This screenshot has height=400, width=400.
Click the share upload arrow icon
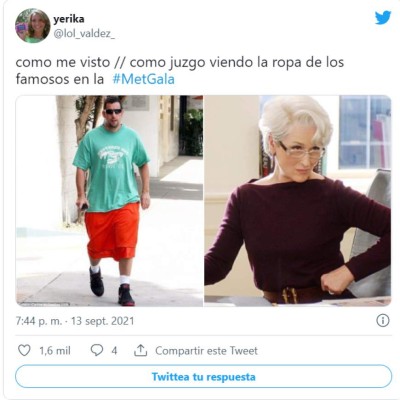(x=140, y=350)
